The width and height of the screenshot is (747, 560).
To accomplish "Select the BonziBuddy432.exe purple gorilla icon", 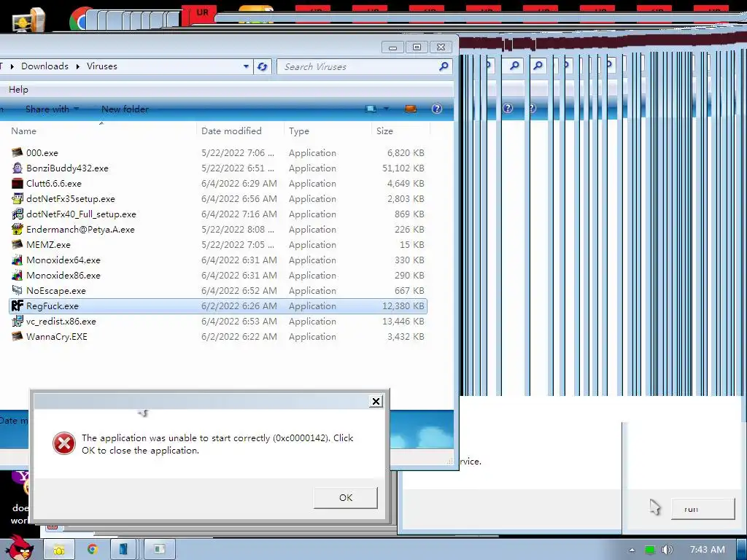I will [18, 168].
